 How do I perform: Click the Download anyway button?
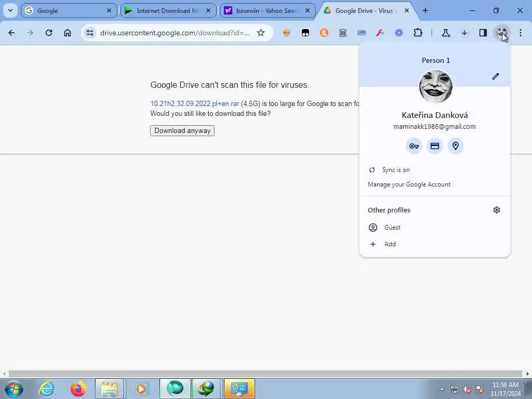tap(182, 130)
